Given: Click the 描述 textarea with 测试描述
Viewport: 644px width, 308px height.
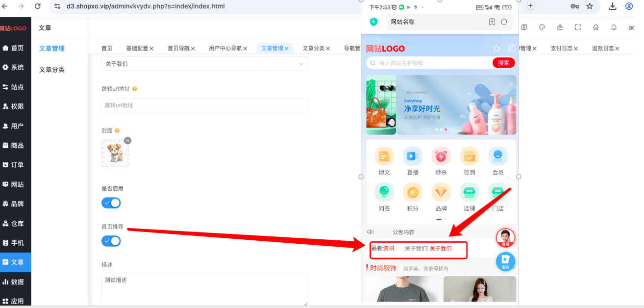Looking at the screenshot, I should [x=204, y=290].
